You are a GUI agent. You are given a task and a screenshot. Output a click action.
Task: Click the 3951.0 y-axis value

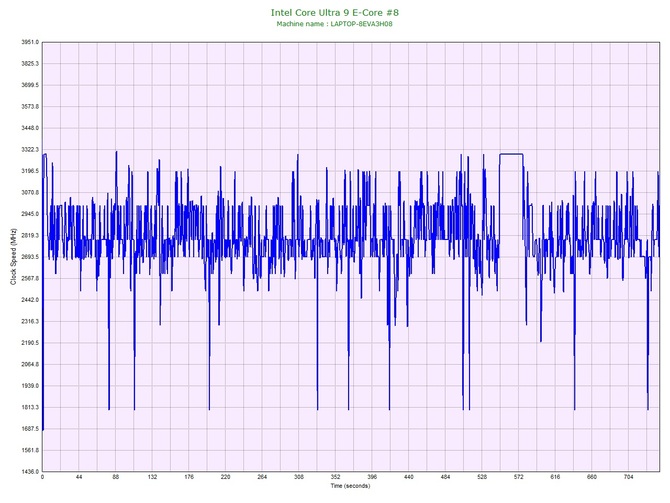click(30, 42)
